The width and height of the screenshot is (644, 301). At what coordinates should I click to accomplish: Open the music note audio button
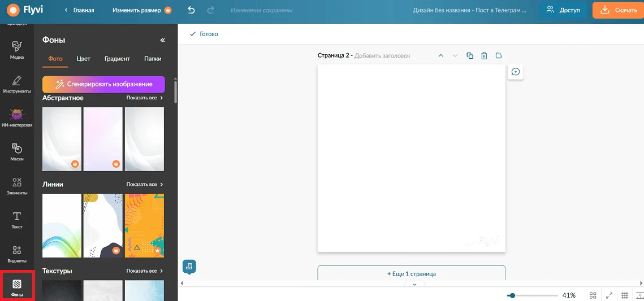pyautogui.click(x=189, y=266)
